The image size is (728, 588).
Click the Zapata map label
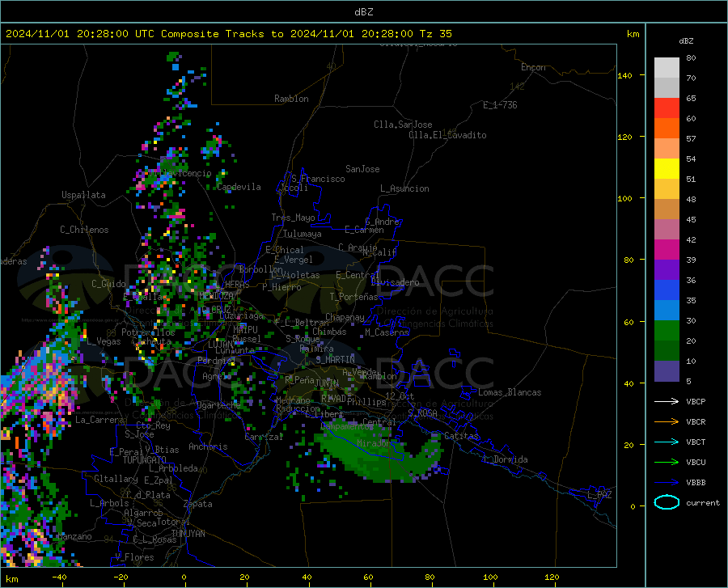pyautogui.click(x=198, y=504)
